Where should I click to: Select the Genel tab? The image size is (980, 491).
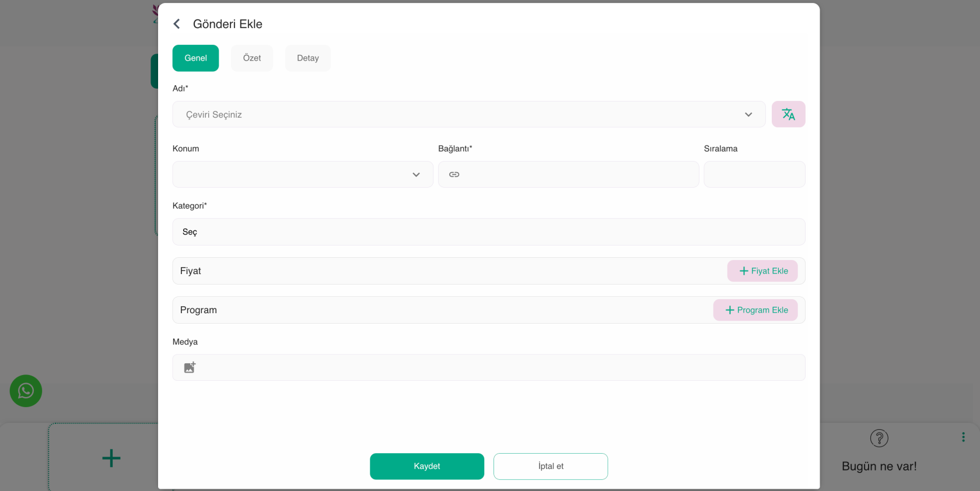click(x=195, y=58)
